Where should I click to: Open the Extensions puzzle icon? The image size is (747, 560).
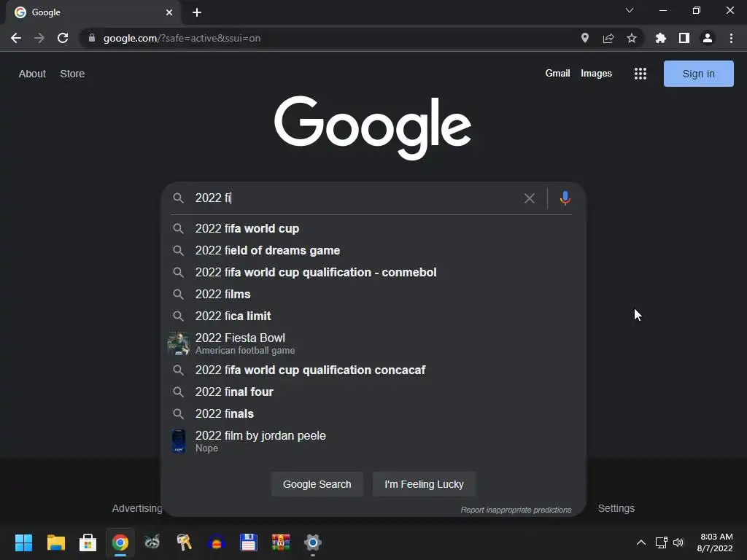(x=661, y=38)
